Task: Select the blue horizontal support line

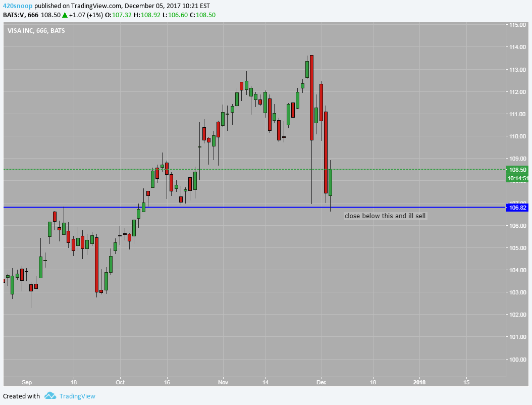Action: tap(254, 207)
